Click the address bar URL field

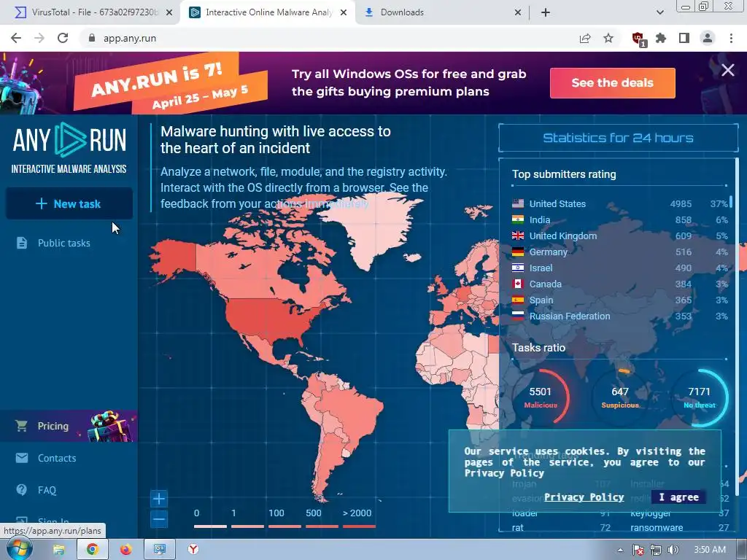(x=329, y=38)
